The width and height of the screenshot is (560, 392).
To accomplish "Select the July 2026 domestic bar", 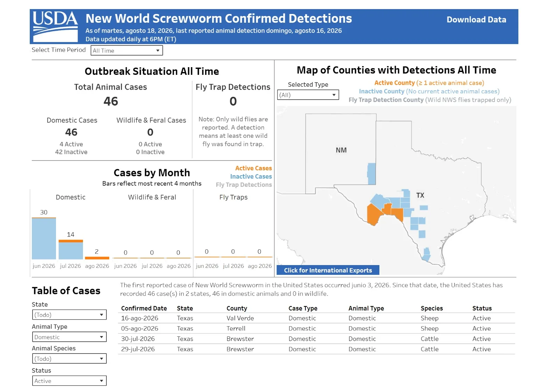I will (71, 250).
